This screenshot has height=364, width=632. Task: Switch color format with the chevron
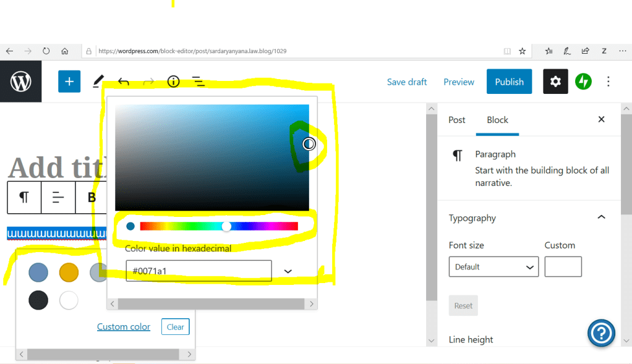(288, 271)
